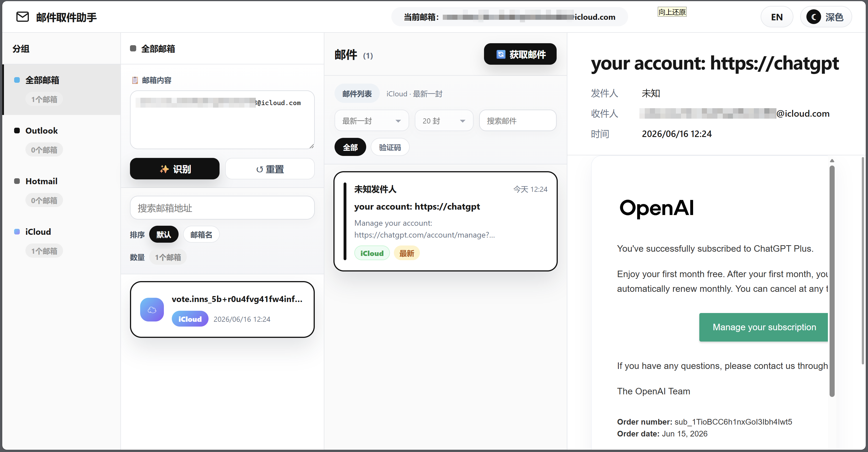Image resolution: width=868 pixels, height=452 pixels.
Task: Focus the 搜索邮件 search field
Action: (518, 121)
